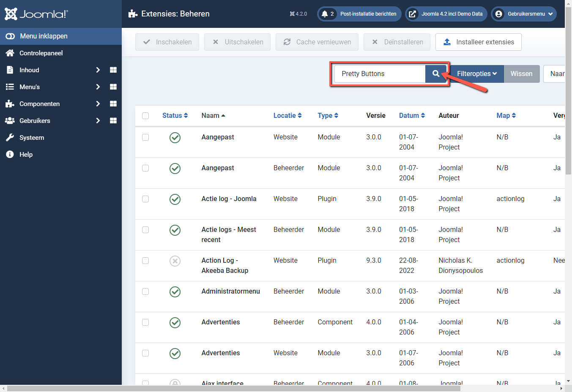Screen dimensions: 572x392
Task: Check the row checkbox for Advertenties component
Action: coord(145,322)
